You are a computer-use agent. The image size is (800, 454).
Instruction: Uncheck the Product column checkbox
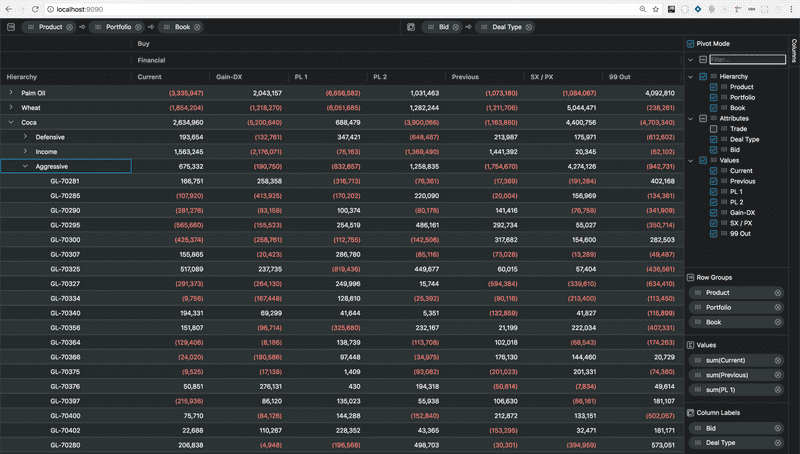pos(713,87)
